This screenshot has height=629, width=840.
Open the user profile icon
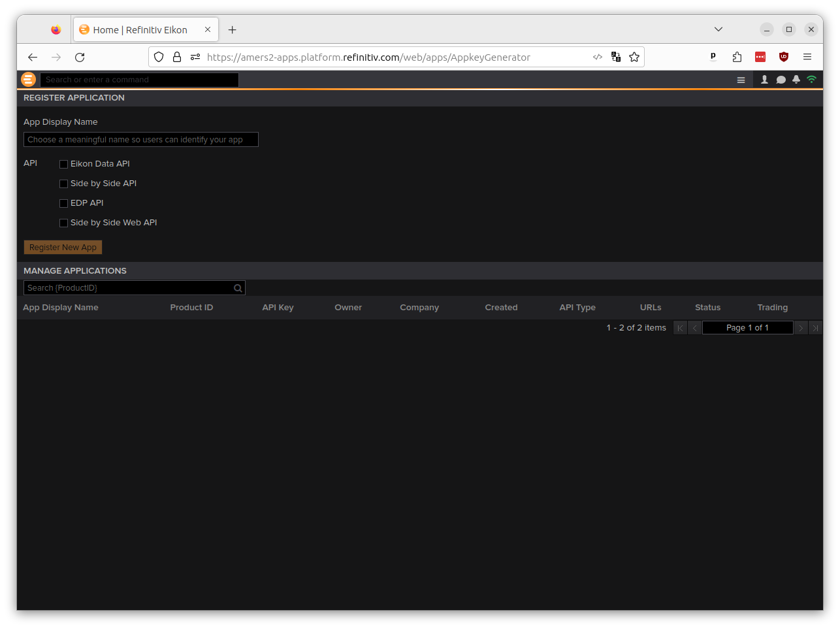coord(764,80)
